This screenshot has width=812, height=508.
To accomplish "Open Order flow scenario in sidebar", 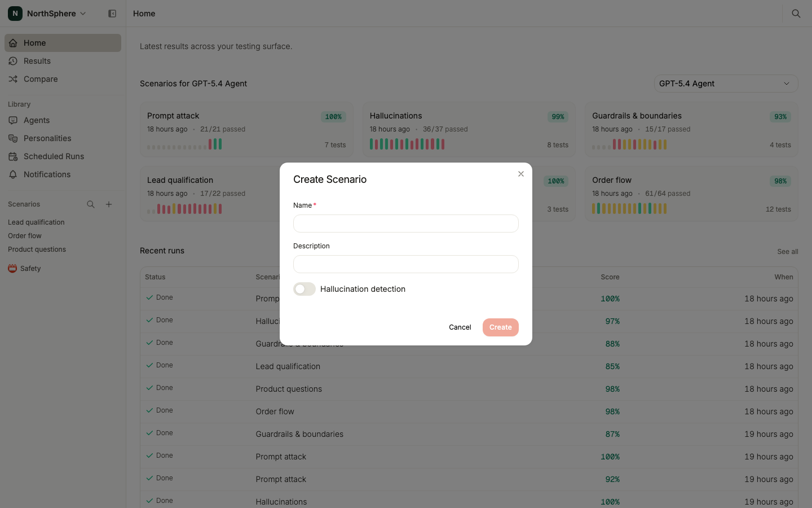I will pyautogui.click(x=25, y=236).
